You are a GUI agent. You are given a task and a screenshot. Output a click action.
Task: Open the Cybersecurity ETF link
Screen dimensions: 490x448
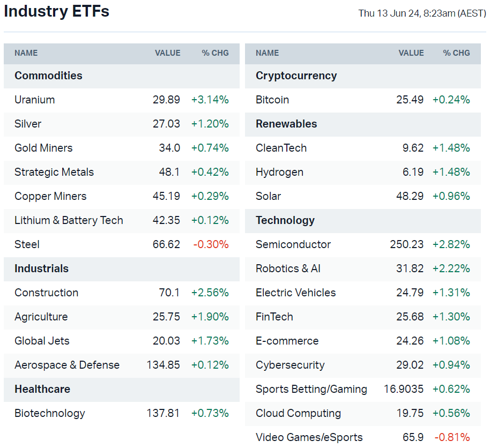coord(290,365)
